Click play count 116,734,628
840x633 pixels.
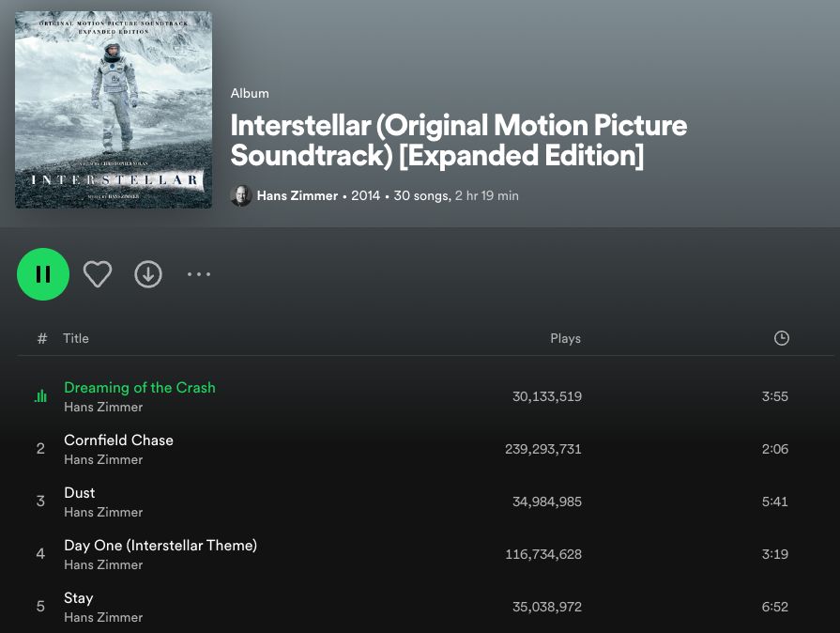coord(543,554)
